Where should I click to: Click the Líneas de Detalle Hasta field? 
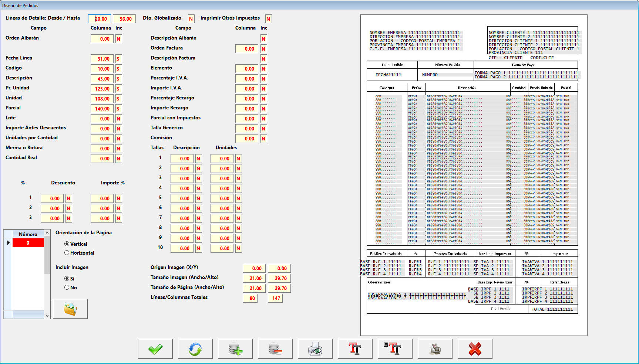point(124,19)
